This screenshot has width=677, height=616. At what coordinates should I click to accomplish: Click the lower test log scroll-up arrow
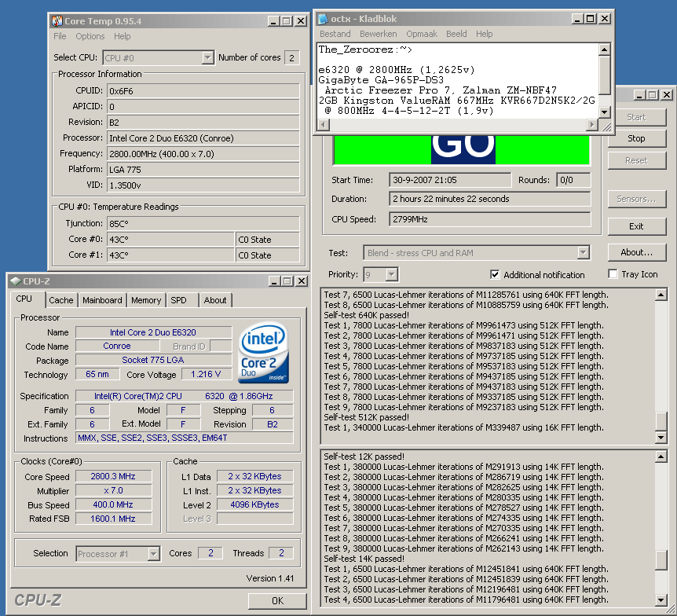click(661, 456)
